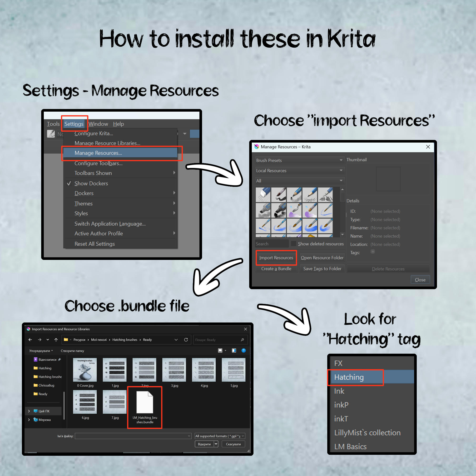The width and height of the screenshot is (476, 476).
Task: Toggle the Show Dockers menu option
Action: pyautogui.click(x=91, y=183)
